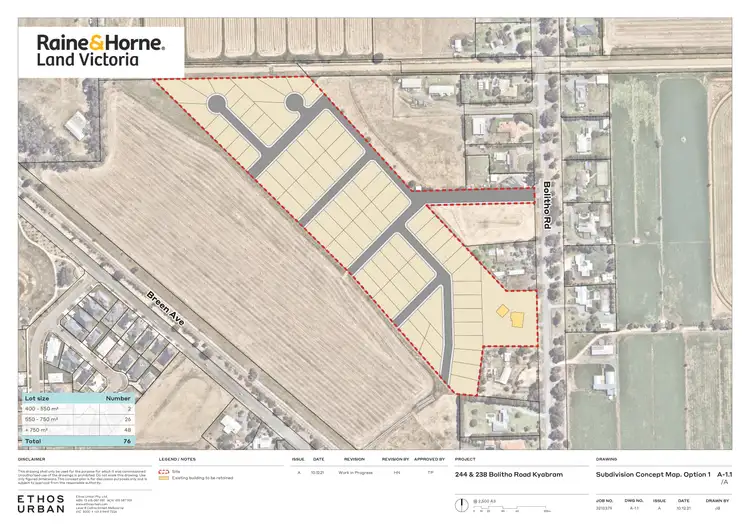Click the existing building legend colour swatch
This screenshot has width=750, height=530.
164,478
